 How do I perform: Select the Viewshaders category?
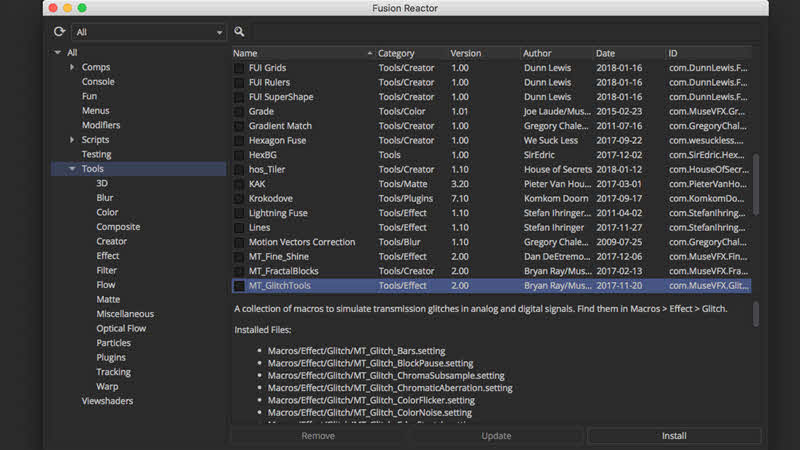pos(107,401)
